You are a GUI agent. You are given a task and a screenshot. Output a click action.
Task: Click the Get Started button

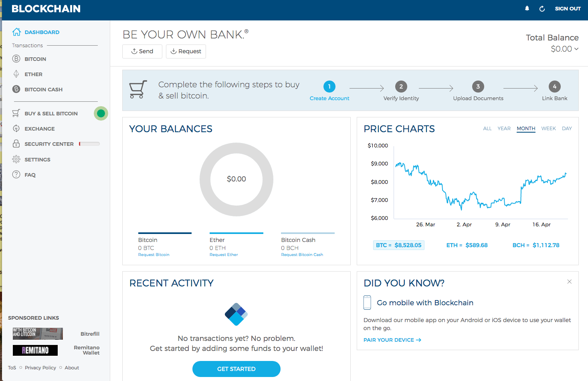coord(236,369)
